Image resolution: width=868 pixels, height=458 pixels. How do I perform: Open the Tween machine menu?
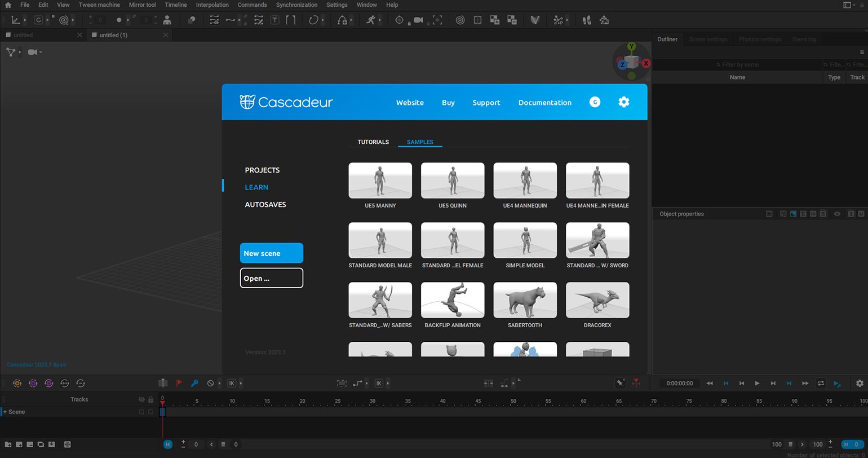tap(99, 5)
